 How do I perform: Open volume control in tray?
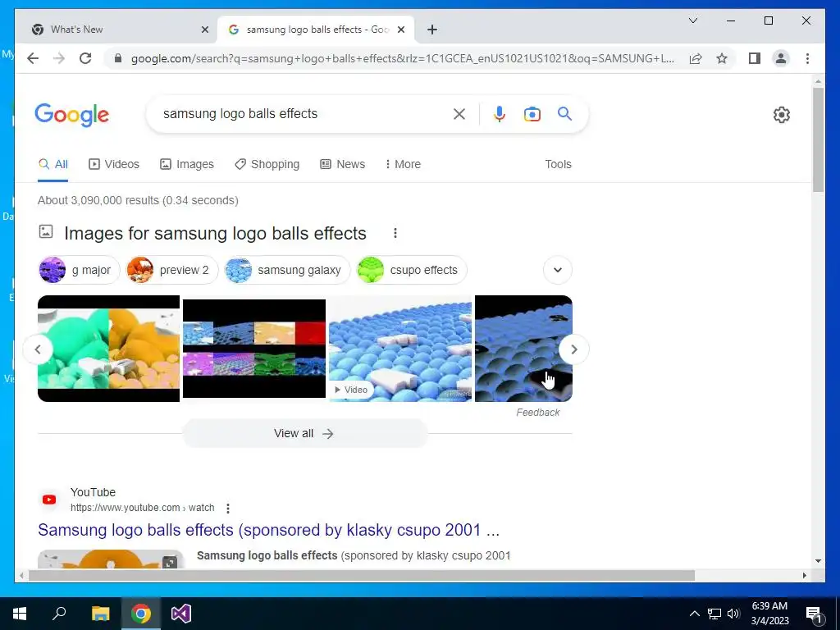[734, 614]
